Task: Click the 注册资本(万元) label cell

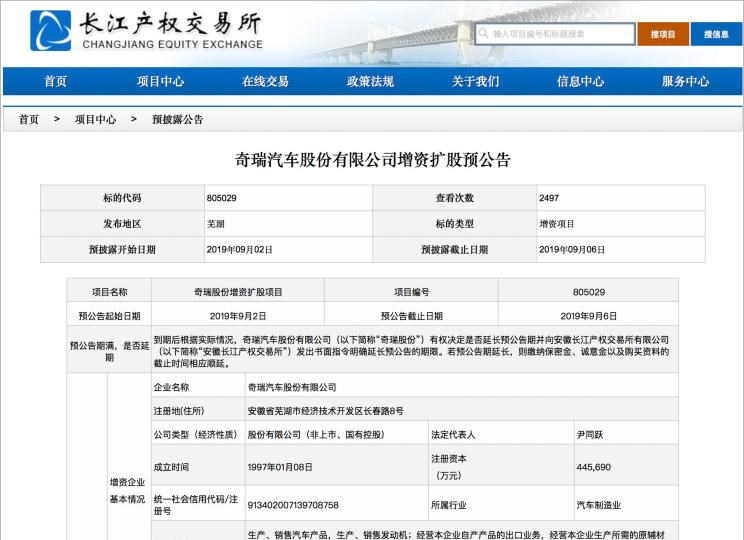Action: [501, 467]
